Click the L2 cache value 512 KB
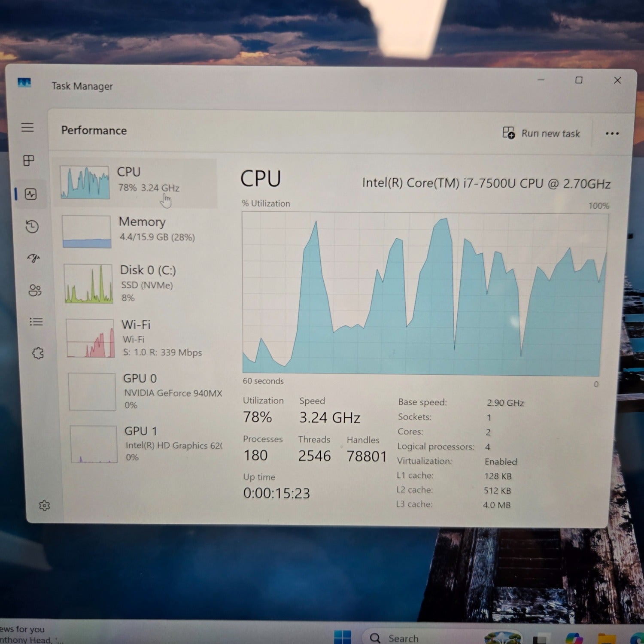 tap(497, 490)
